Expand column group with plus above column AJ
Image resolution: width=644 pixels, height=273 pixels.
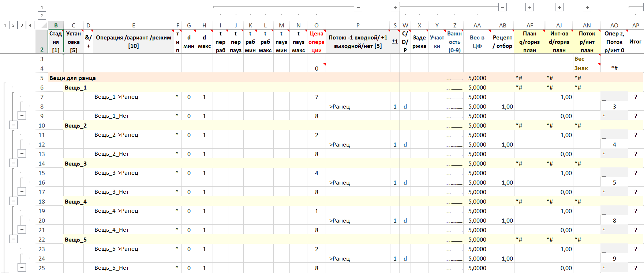pyautogui.click(x=559, y=7)
